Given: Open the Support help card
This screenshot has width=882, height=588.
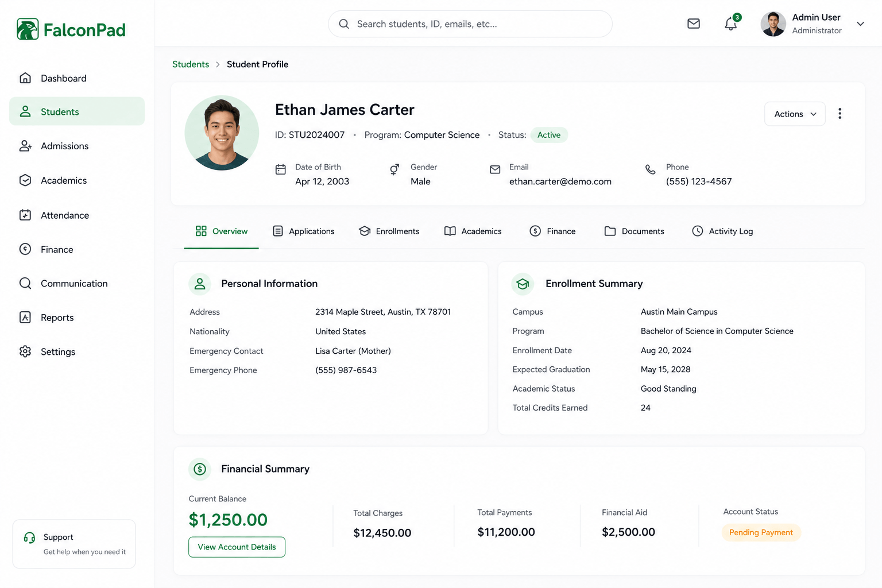Looking at the screenshot, I should tap(74, 544).
